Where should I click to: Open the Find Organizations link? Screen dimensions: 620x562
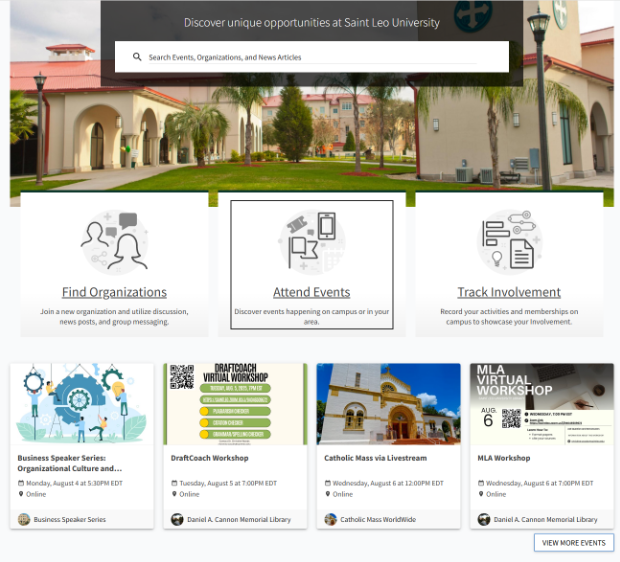(x=114, y=292)
